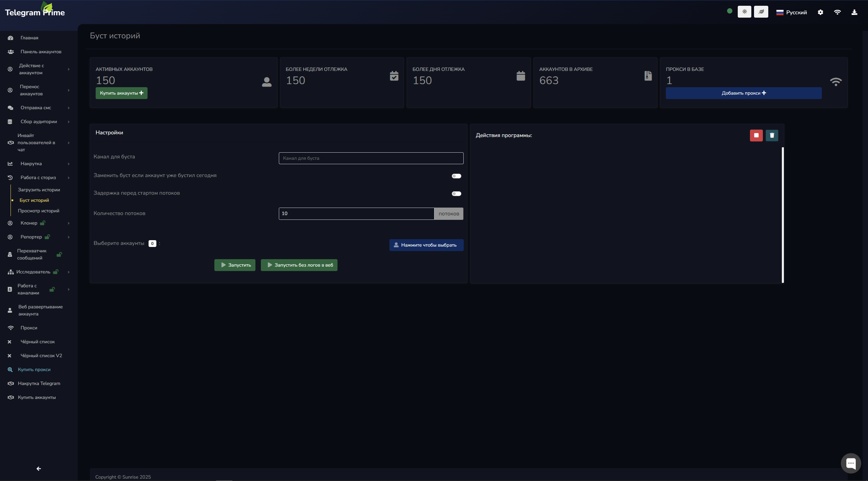Click the green online status indicator dot
The width and height of the screenshot is (868, 481).
click(730, 11)
